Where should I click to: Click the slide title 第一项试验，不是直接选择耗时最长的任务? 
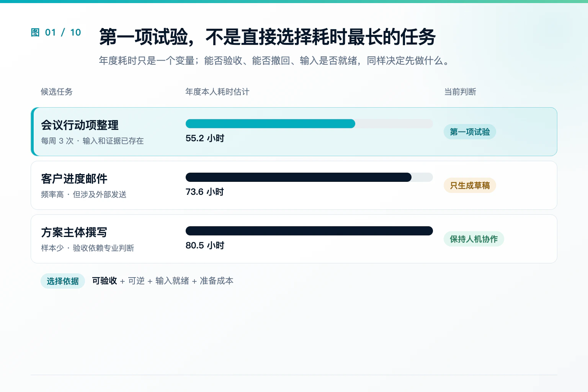267,37
